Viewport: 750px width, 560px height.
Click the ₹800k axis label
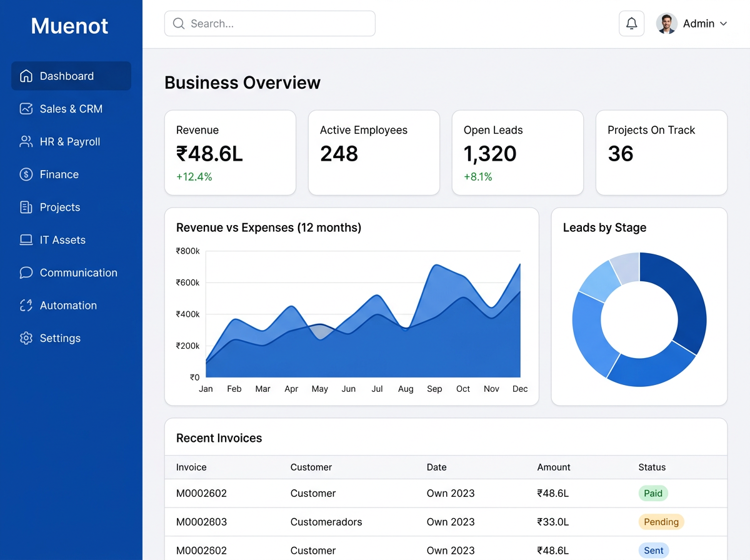click(x=188, y=251)
